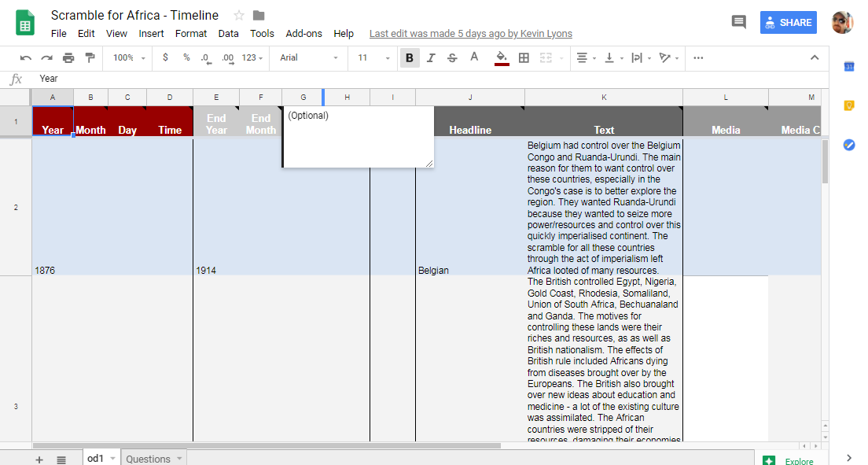Open the fill color tool

point(501,57)
